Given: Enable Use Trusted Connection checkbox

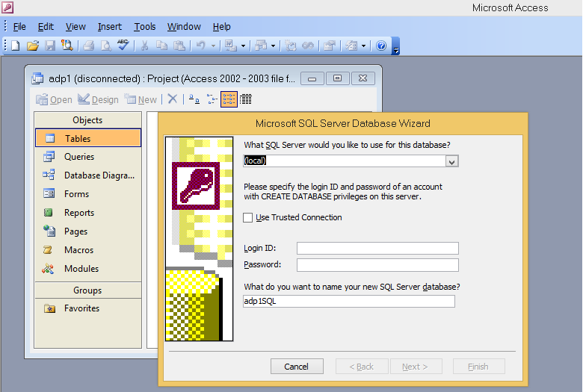Looking at the screenshot, I should (x=248, y=217).
